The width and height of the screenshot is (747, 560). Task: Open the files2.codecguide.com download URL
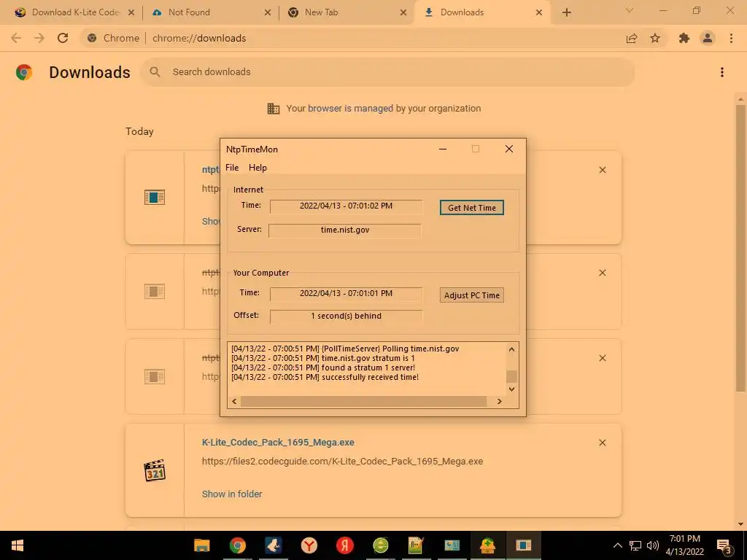[343, 462]
